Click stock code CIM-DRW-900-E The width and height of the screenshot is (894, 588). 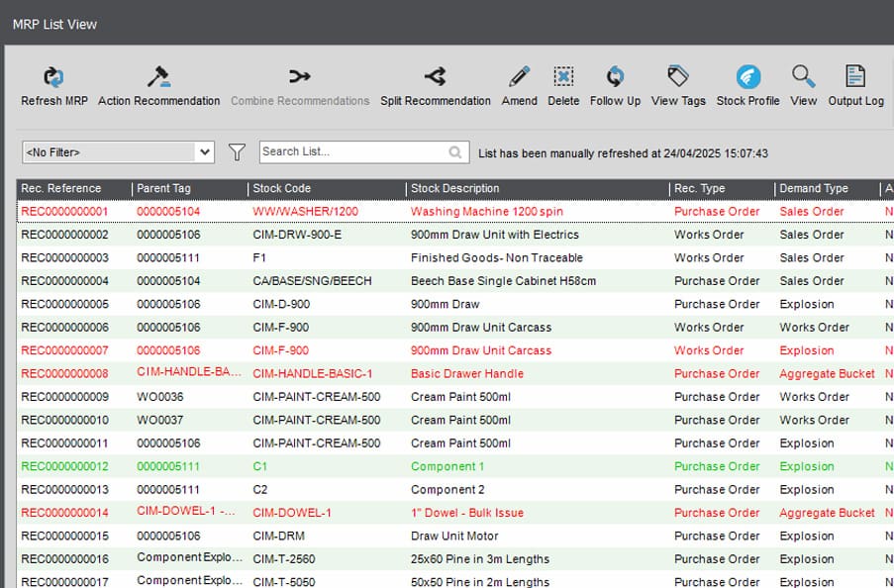pos(297,235)
